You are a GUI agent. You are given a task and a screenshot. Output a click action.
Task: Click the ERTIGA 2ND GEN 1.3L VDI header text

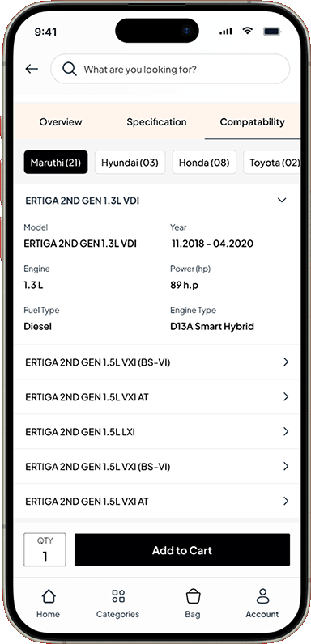pos(83,201)
